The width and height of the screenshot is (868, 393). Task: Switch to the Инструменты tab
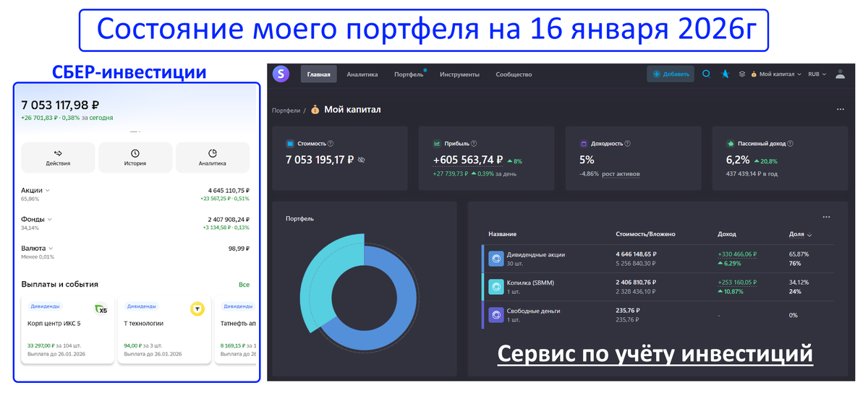pos(459,74)
